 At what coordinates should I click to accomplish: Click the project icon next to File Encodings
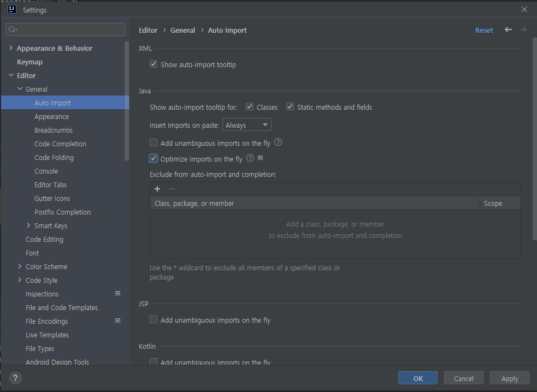[x=117, y=321]
